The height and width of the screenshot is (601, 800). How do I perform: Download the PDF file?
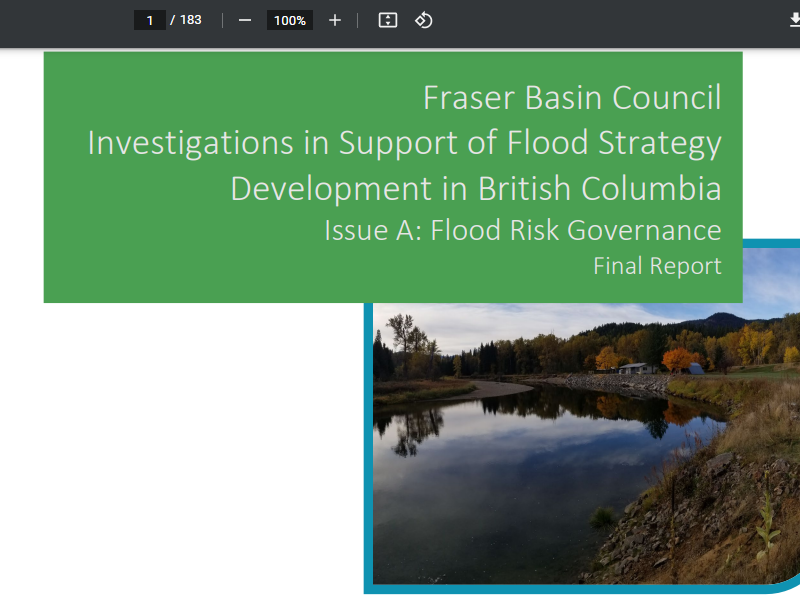pos(794,20)
